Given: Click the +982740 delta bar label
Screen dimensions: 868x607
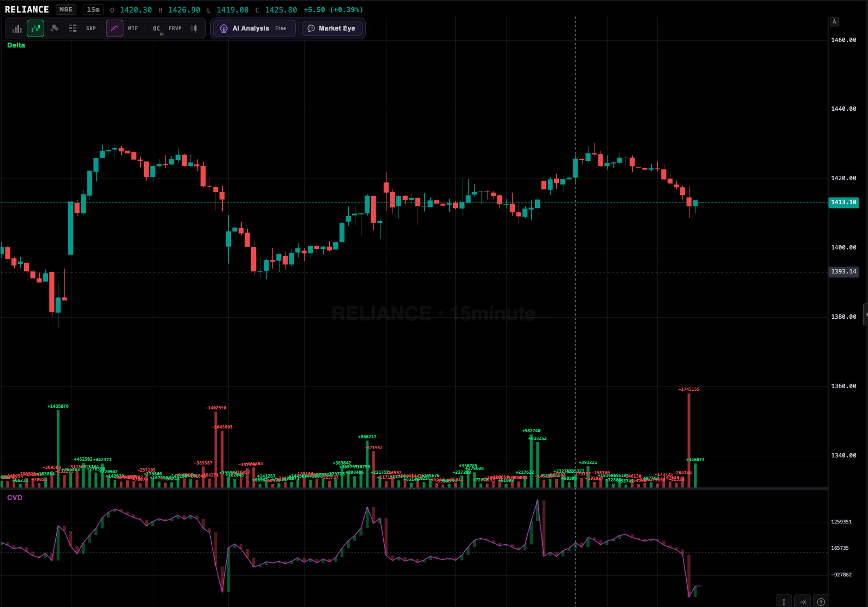Looking at the screenshot, I should pyautogui.click(x=531, y=431).
